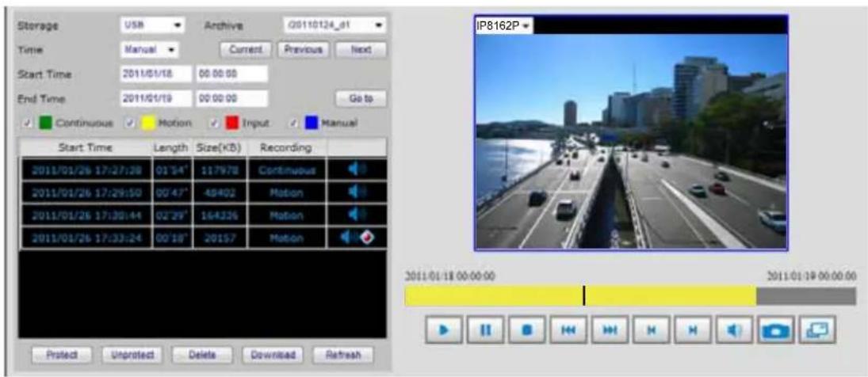This screenshot has height=377, width=868.
Task: Jump to the previous recording clip
Action: click(x=568, y=330)
